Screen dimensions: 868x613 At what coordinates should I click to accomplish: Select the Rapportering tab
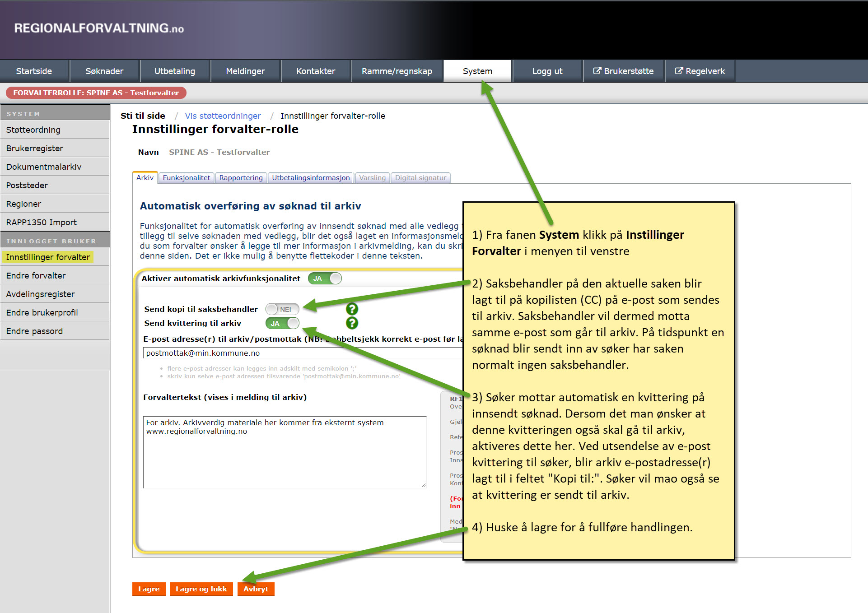click(x=241, y=178)
